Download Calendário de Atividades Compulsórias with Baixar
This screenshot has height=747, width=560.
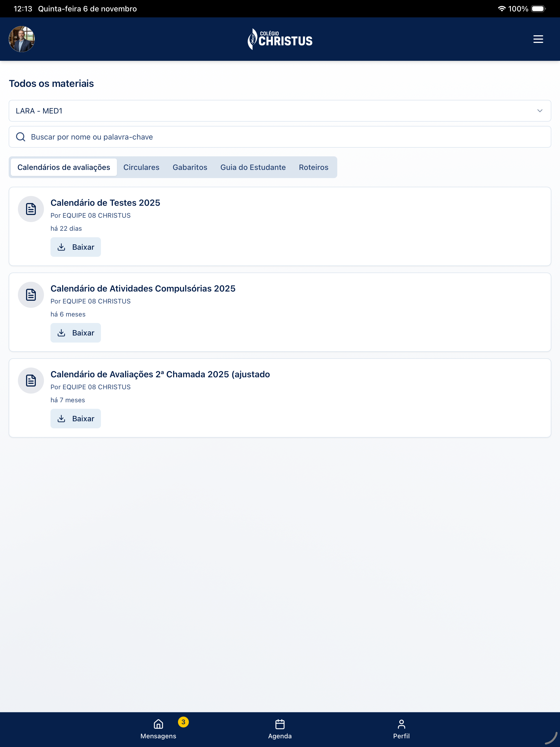click(x=76, y=333)
